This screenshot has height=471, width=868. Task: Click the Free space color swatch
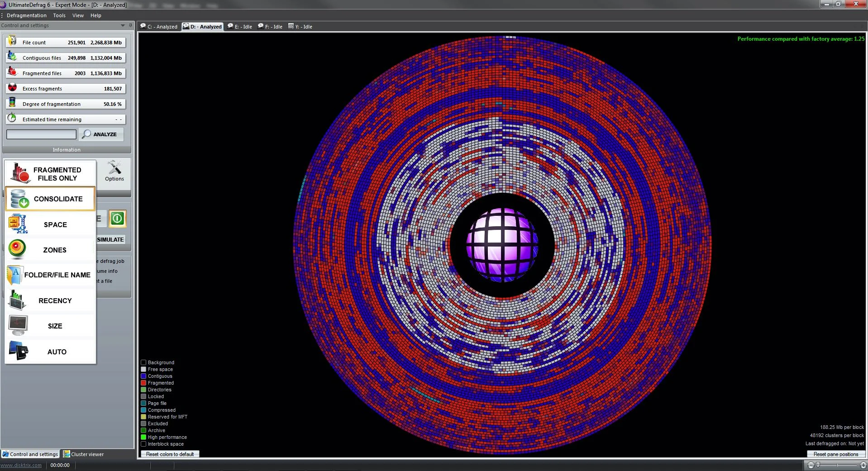click(x=143, y=369)
